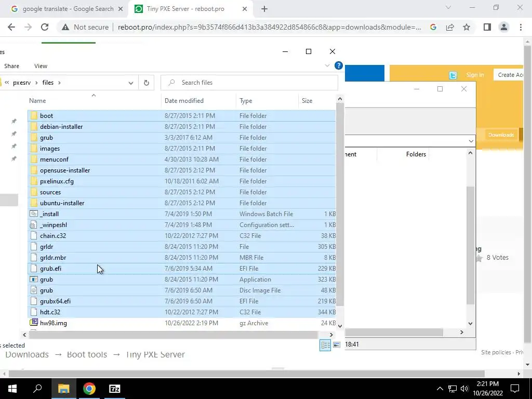Expand the address bar path dropdown
The image size is (532, 399).
coord(130,83)
